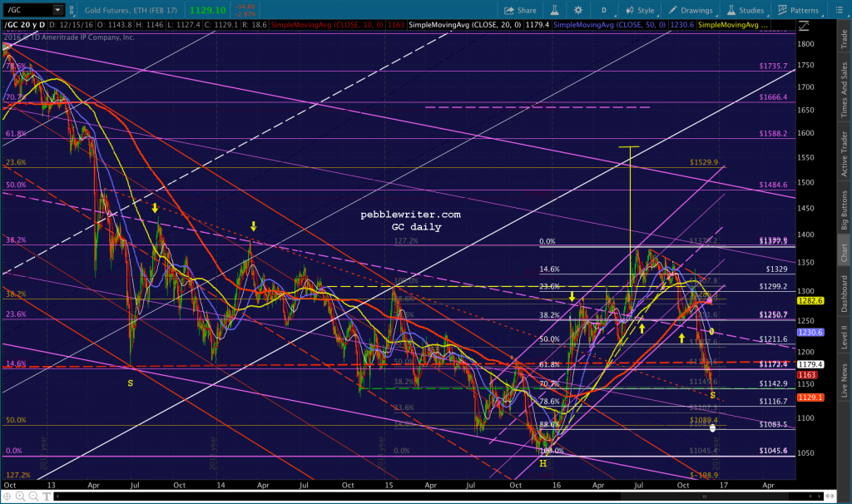Click the truncated yellow SimpleMovingAvg label

click(733, 25)
